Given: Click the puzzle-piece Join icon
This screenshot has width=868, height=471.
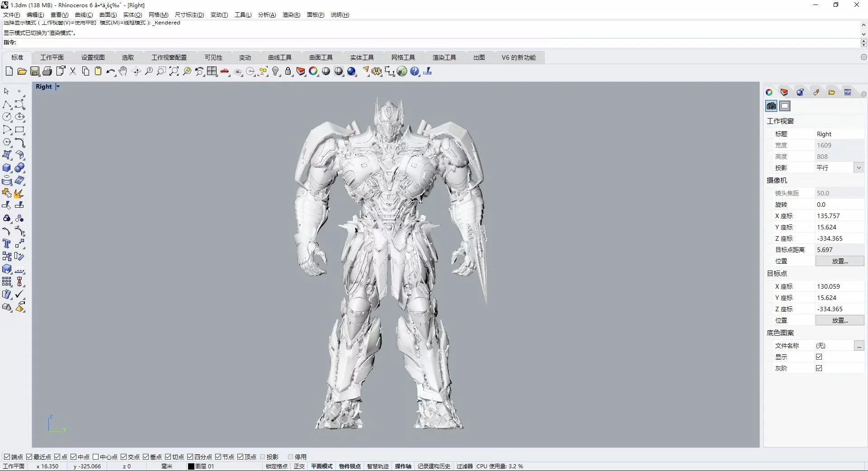Looking at the screenshot, I should coord(7,193).
